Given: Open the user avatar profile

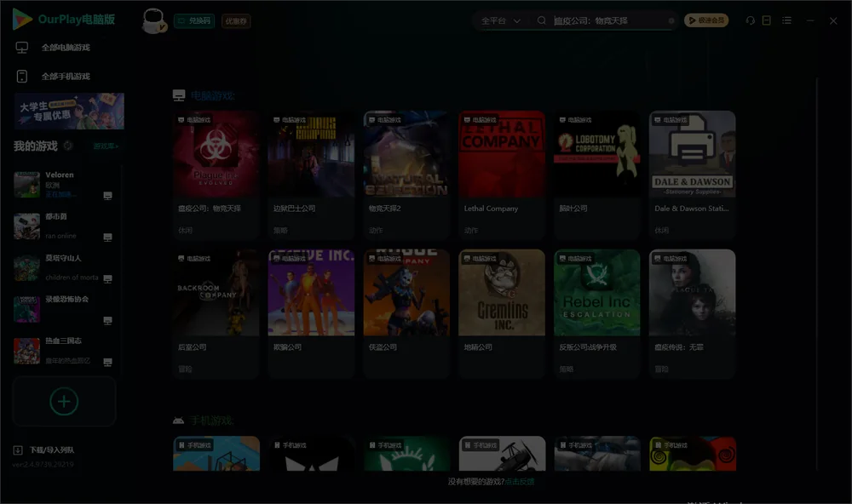Looking at the screenshot, I should pos(153,20).
